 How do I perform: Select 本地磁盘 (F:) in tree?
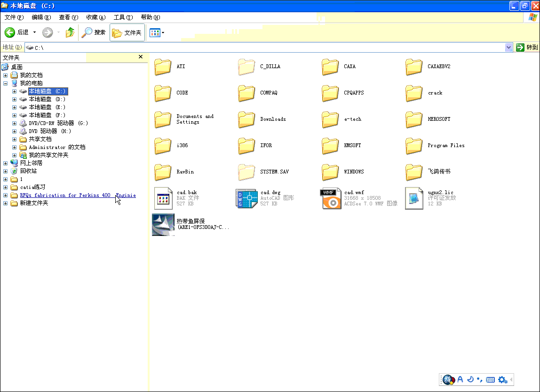point(47,115)
